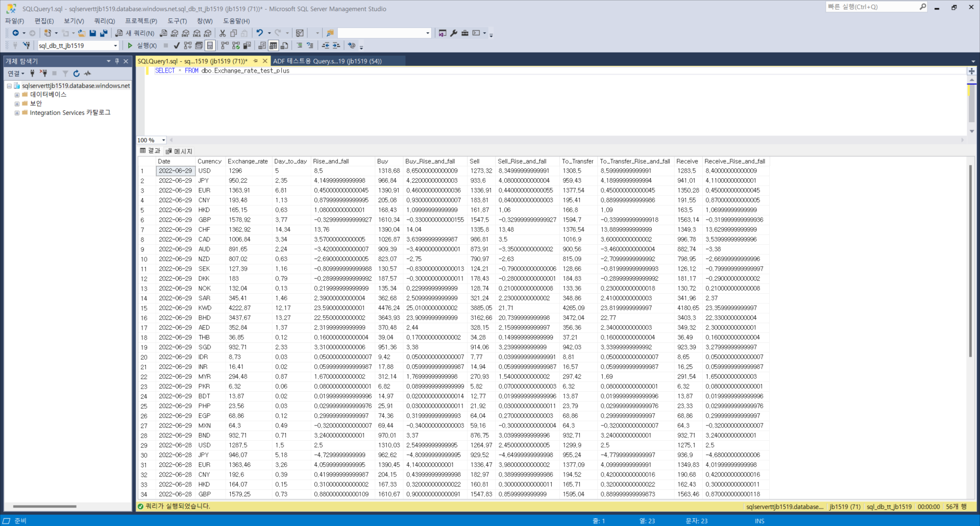Image resolution: width=980 pixels, height=526 pixels.
Task: Toggle Results to Text output mode
Action: pyautogui.click(x=262, y=45)
